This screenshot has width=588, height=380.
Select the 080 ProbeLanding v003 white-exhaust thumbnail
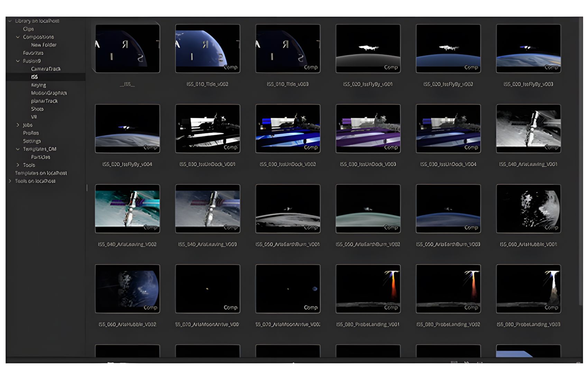pyautogui.click(x=529, y=289)
